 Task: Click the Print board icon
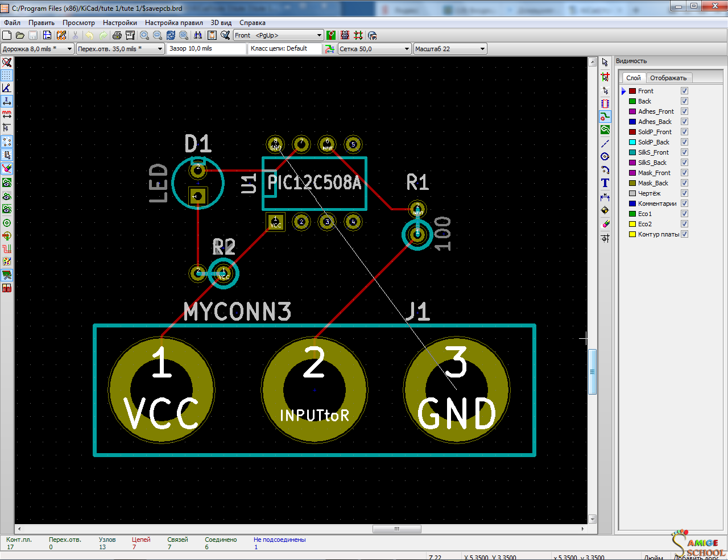[x=117, y=35]
